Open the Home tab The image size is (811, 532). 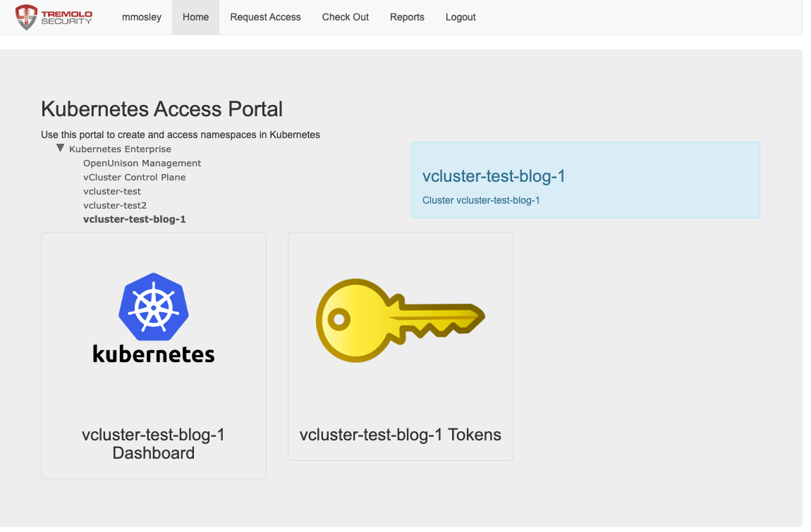(195, 17)
